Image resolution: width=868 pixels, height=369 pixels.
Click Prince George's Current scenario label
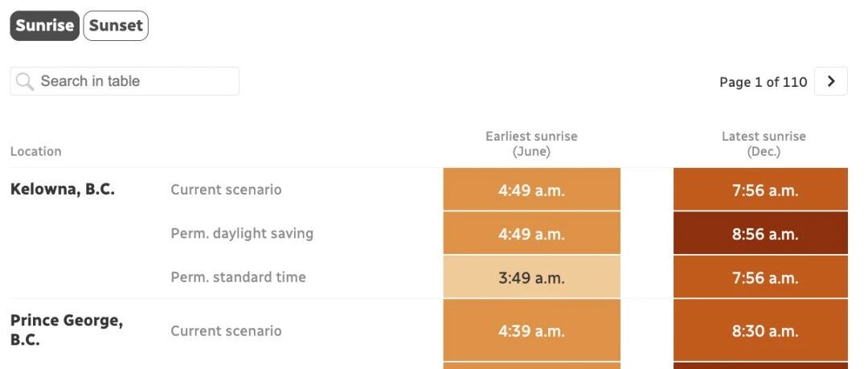pyautogui.click(x=226, y=330)
